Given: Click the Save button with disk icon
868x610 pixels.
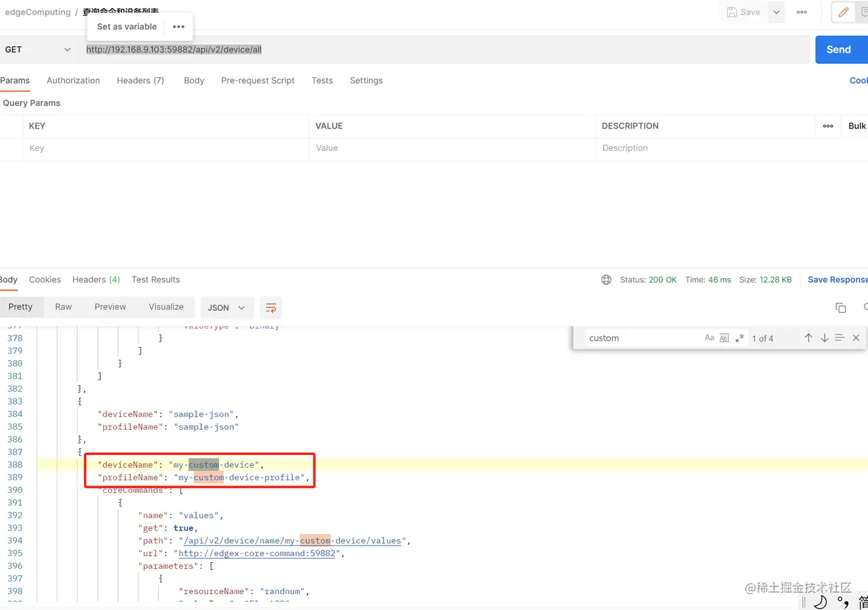Looking at the screenshot, I should tap(744, 12).
